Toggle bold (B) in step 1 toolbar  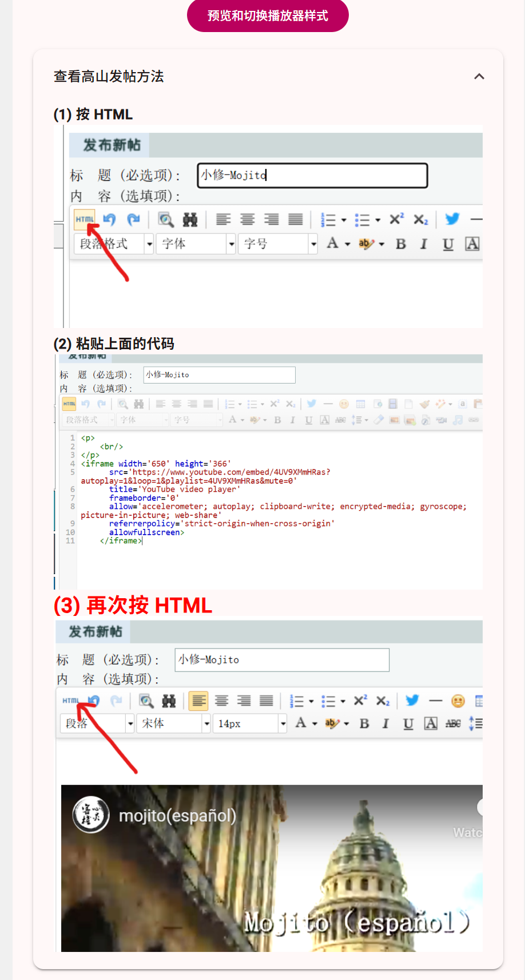[x=401, y=244]
